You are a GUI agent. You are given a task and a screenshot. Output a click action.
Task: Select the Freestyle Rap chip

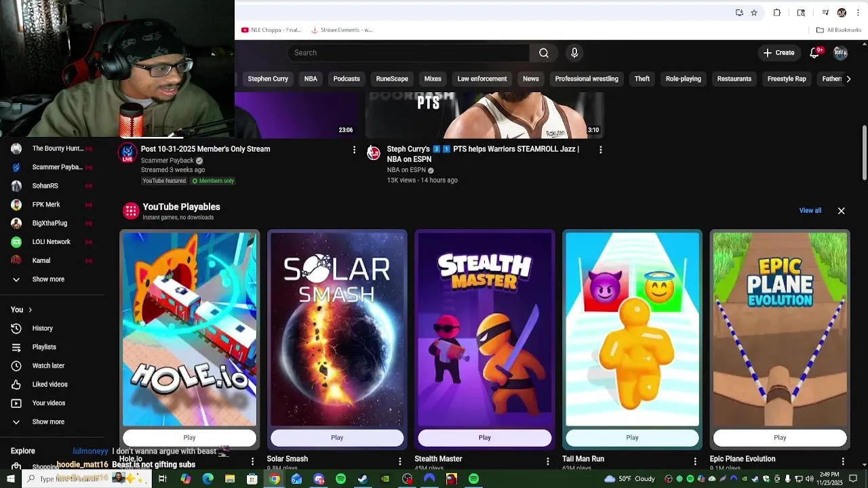(x=787, y=79)
